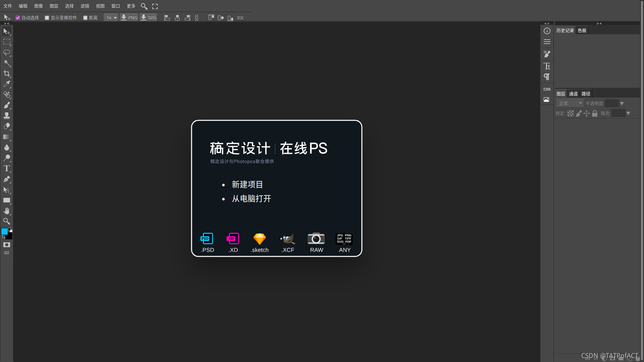Select the Lasso tool
This screenshot has width=644, height=362.
pyautogui.click(x=7, y=53)
